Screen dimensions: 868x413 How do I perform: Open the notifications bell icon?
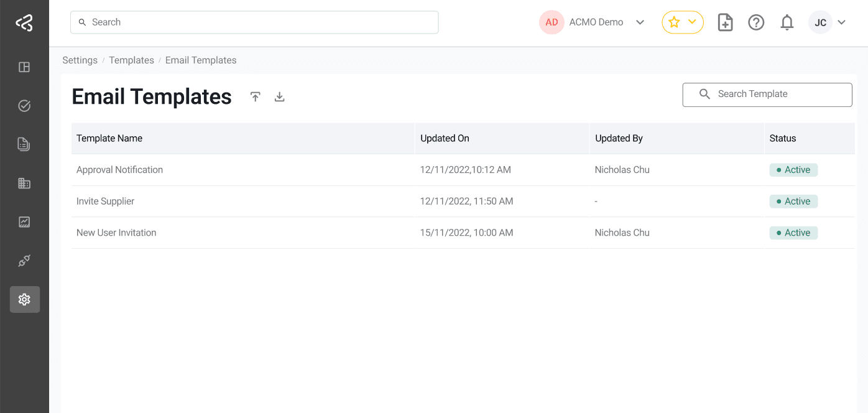[x=787, y=22]
